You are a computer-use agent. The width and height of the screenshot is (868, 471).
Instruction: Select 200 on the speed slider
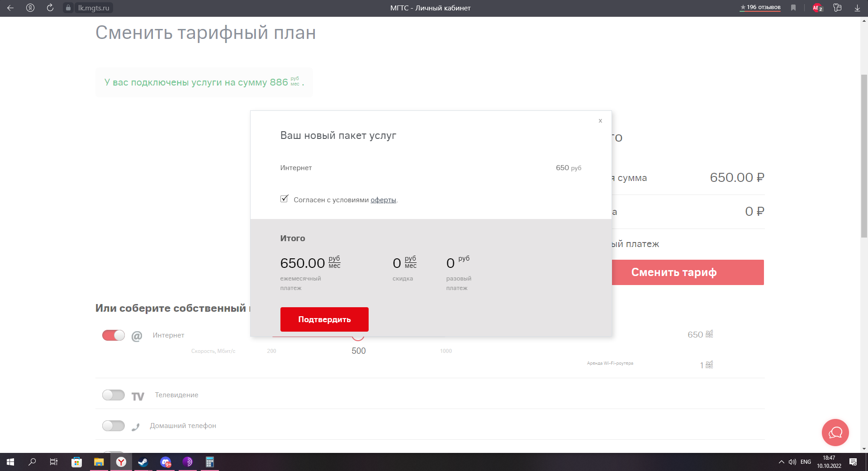point(271,351)
